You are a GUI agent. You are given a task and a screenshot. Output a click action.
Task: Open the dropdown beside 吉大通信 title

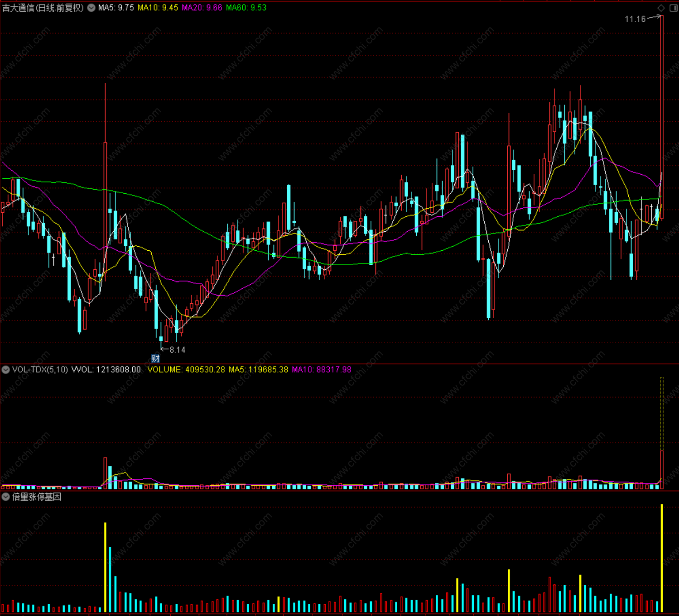coord(91,8)
